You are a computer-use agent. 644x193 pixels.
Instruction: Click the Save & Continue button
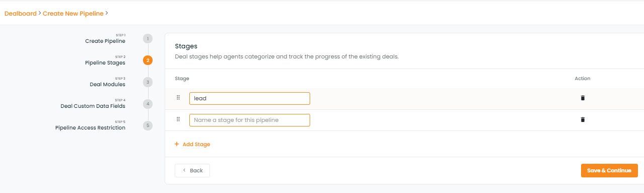click(609, 170)
